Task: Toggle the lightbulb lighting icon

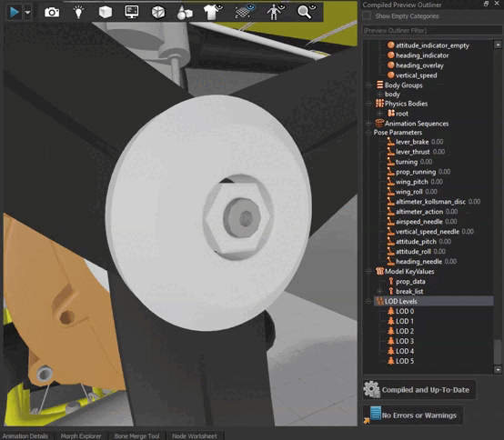Action: click(x=78, y=12)
